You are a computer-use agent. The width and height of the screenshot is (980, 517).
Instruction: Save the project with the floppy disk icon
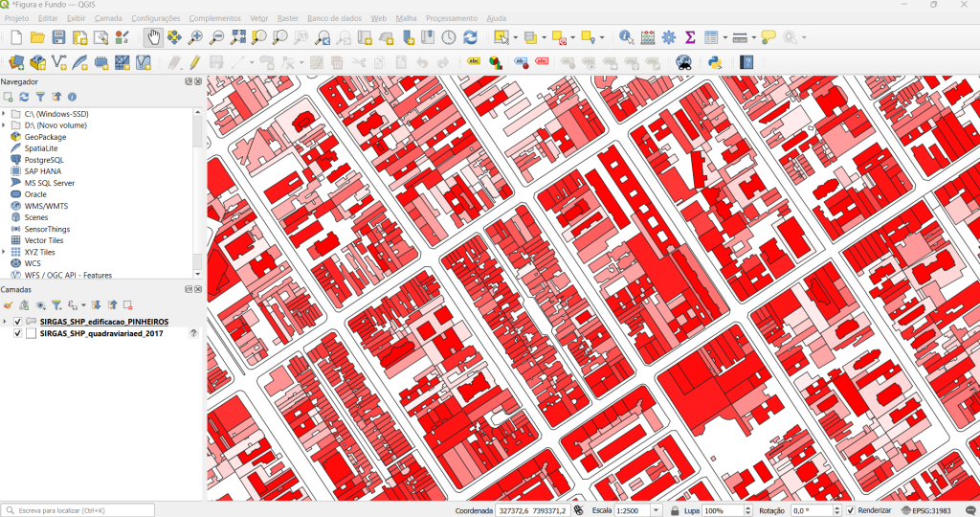click(x=58, y=37)
